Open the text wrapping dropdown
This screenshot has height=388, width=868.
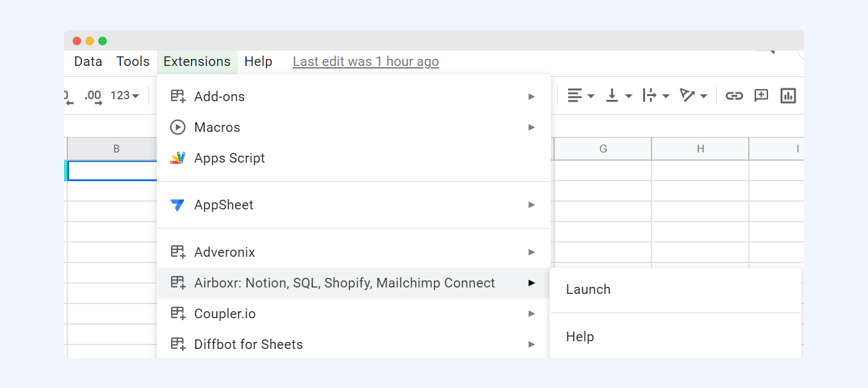(656, 96)
